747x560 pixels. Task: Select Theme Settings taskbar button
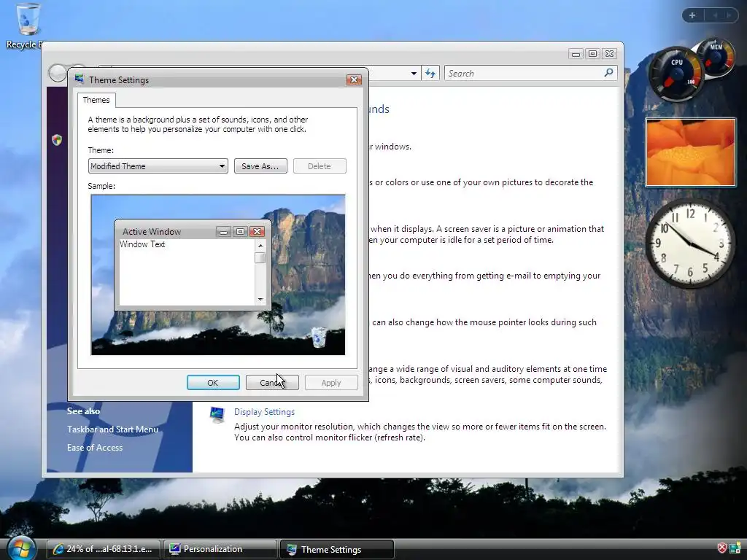pyautogui.click(x=337, y=550)
